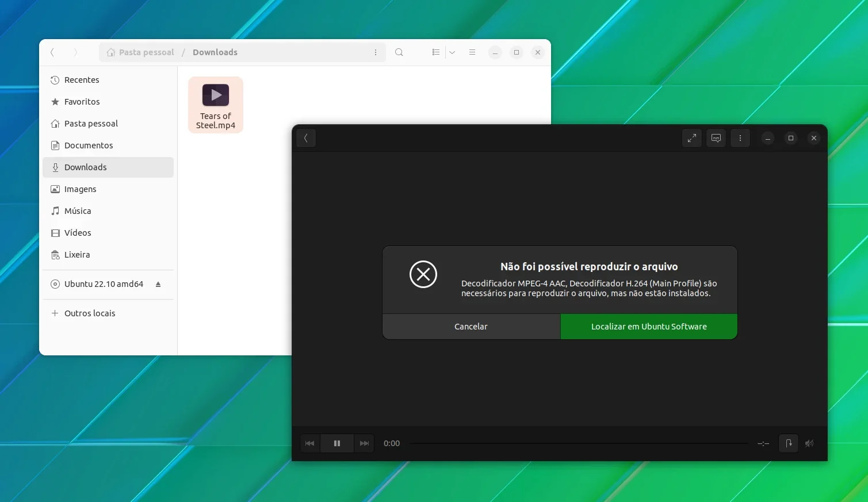The height and width of the screenshot is (502, 868).
Task: Pause playback with the pause button
Action: point(337,443)
